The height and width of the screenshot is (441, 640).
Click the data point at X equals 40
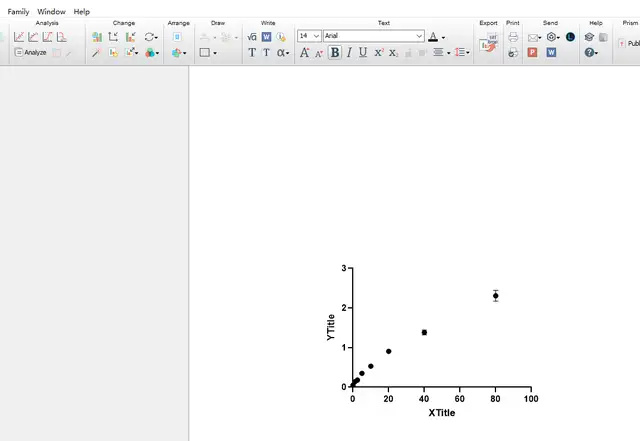point(424,332)
